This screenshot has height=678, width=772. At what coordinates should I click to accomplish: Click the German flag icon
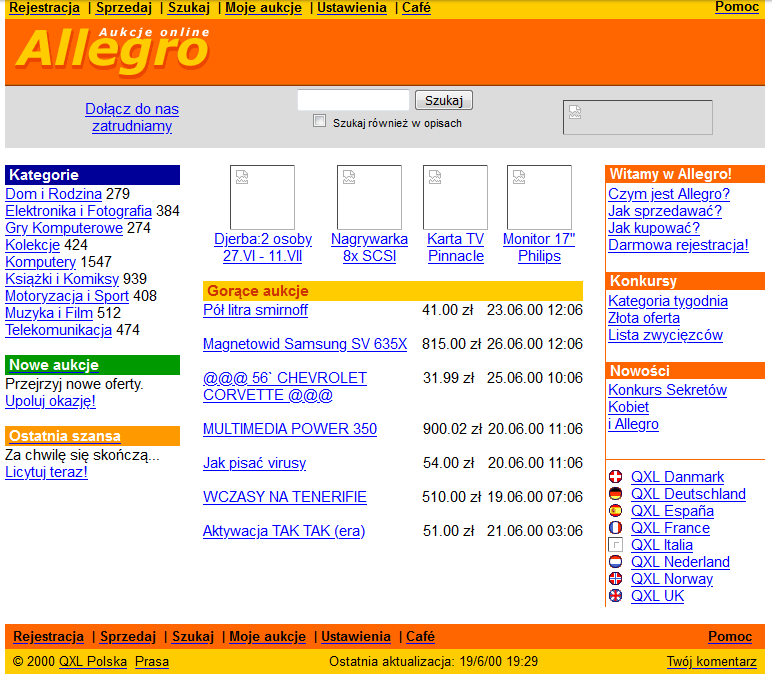click(x=615, y=493)
